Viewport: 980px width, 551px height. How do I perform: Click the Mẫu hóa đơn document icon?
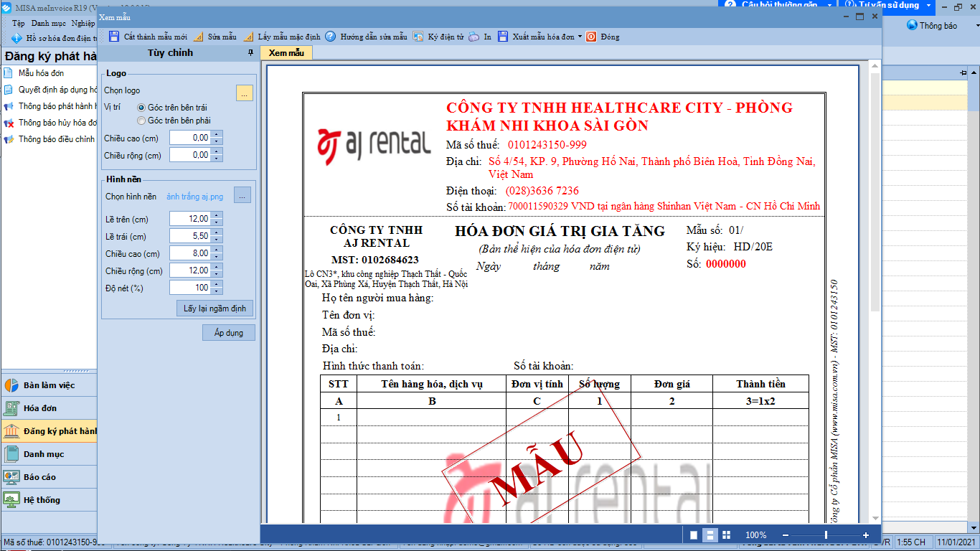click(8, 73)
